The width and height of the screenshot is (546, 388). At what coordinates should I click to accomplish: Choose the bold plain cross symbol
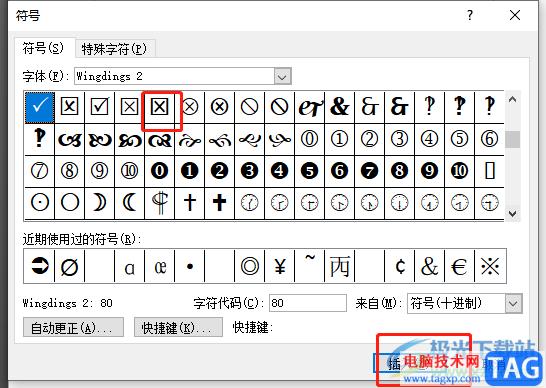pos(219,203)
